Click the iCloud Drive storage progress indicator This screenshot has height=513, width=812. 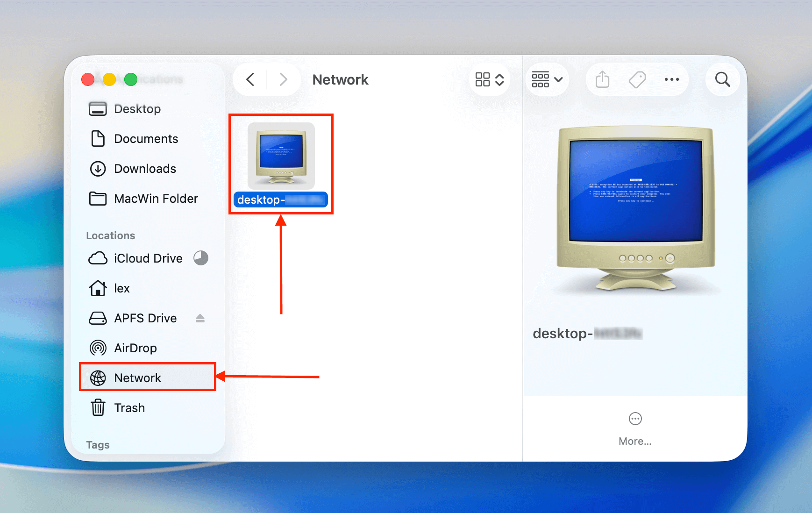(x=201, y=258)
